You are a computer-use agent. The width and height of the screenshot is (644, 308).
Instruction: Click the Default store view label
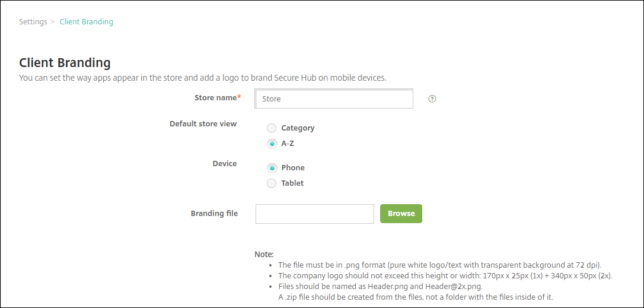coord(203,124)
